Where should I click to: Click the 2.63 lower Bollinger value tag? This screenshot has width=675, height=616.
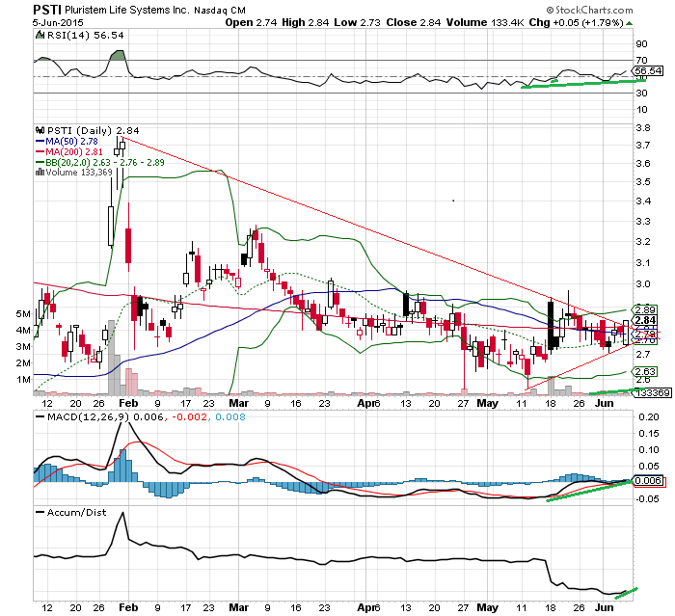tap(645, 371)
